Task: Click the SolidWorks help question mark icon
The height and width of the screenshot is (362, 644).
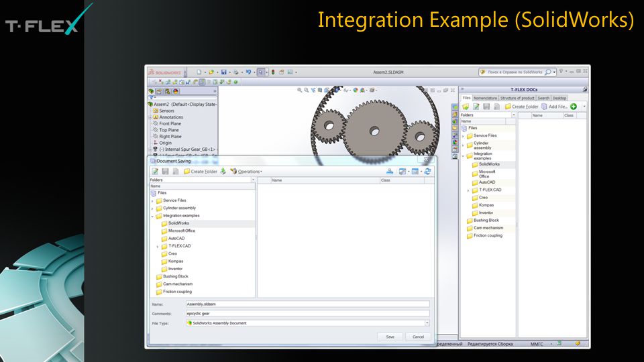Action: (561, 72)
